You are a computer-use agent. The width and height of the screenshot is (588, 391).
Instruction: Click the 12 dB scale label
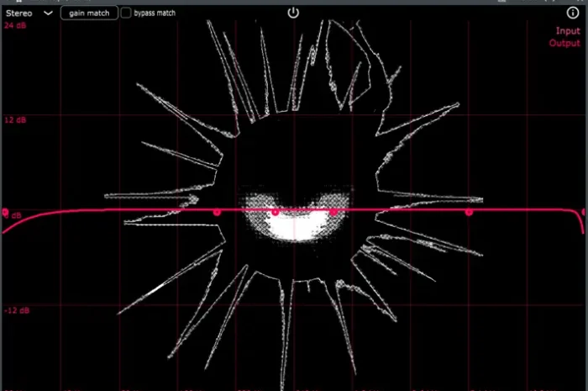pos(15,120)
